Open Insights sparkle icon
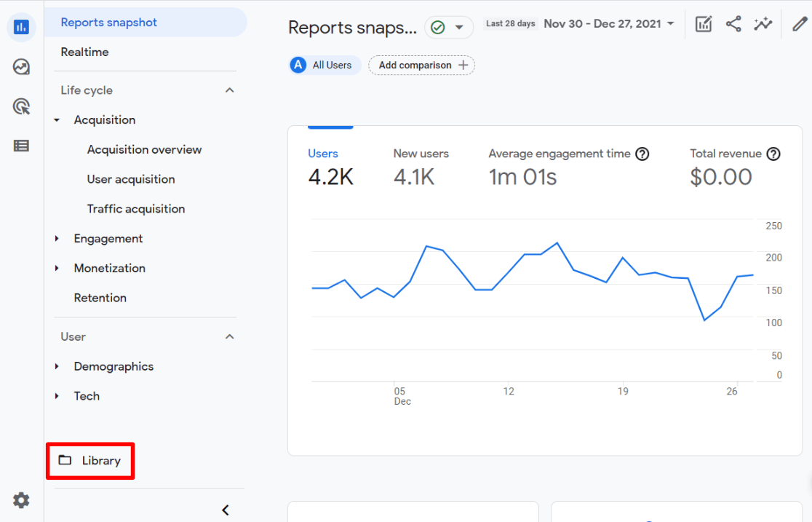 click(763, 24)
